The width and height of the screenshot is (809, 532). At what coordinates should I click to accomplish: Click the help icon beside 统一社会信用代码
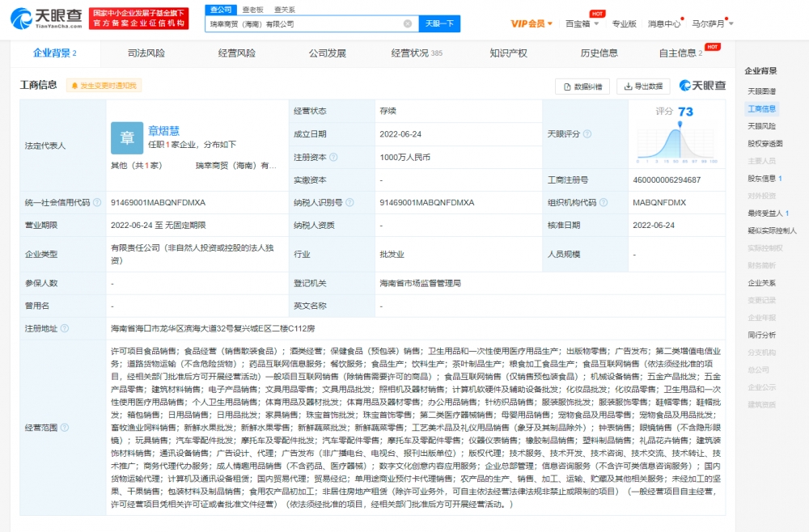coord(97,202)
